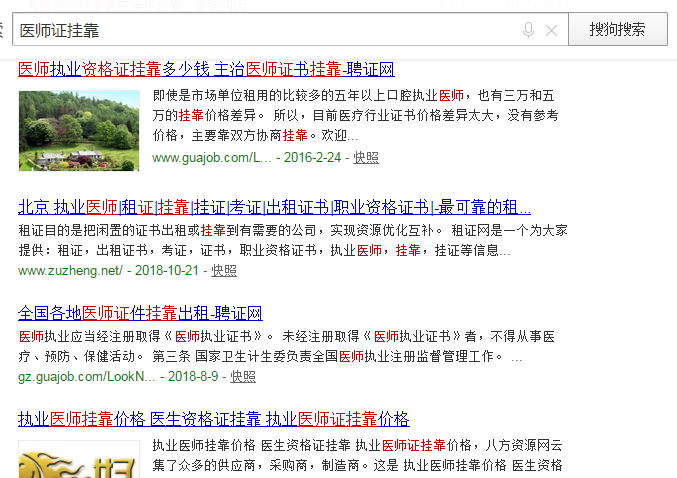The width and height of the screenshot is (677, 478).
Task: Clear the search box with X icon
Action: click(551, 30)
